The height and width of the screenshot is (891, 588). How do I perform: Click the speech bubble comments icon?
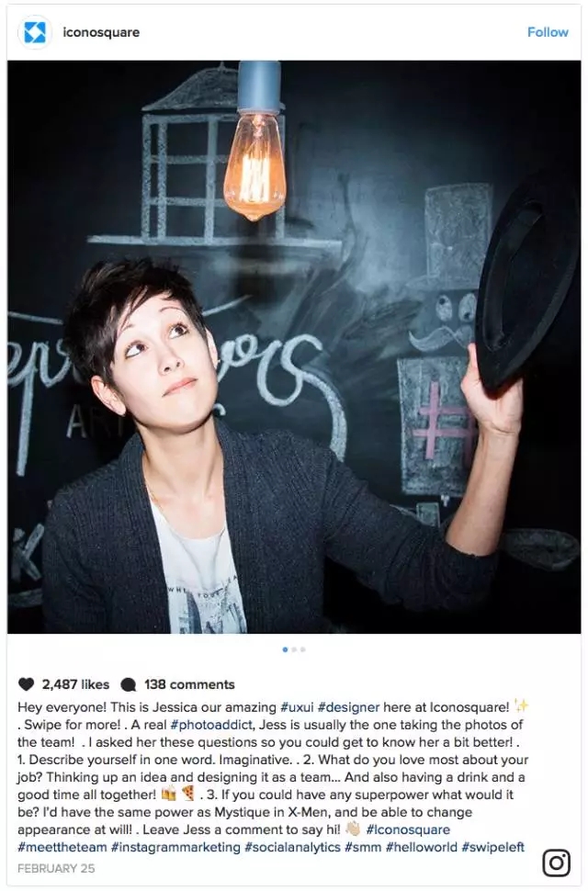pyautogui.click(x=129, y=684)
